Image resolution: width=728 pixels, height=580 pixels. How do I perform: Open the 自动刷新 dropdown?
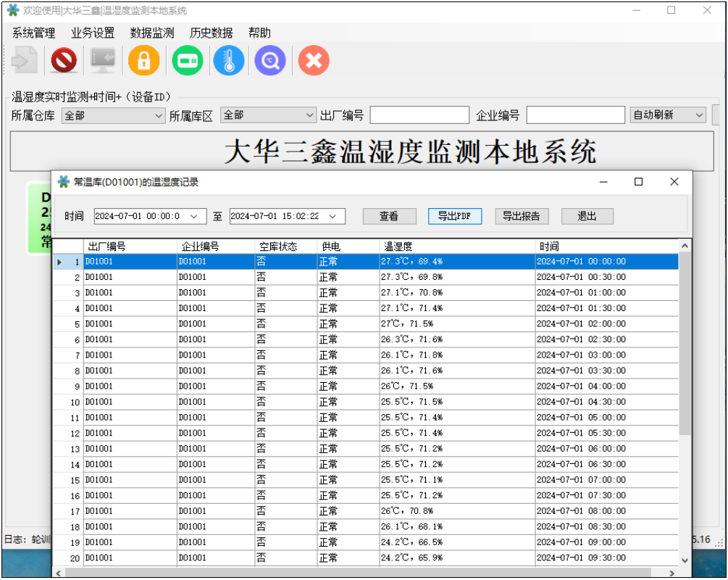pos(698,115)
